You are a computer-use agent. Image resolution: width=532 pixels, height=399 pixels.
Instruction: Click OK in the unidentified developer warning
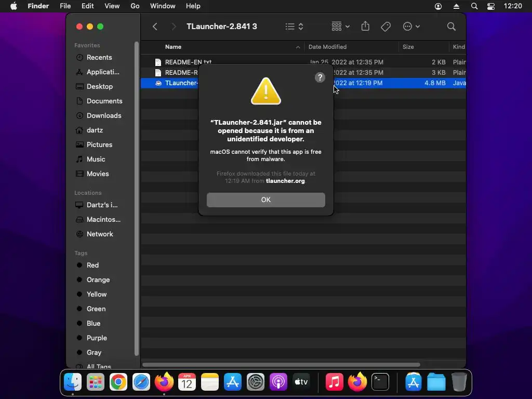pos(265,200)
